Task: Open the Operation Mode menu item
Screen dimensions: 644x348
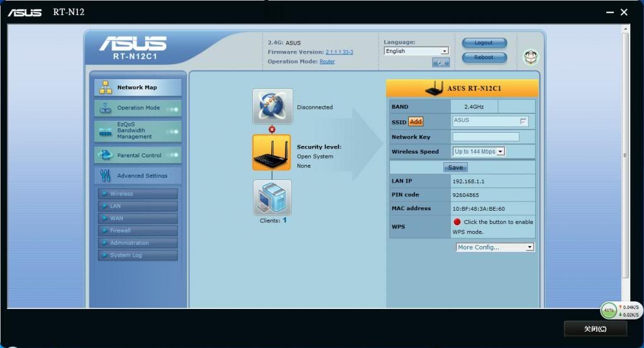Action: 138,108
